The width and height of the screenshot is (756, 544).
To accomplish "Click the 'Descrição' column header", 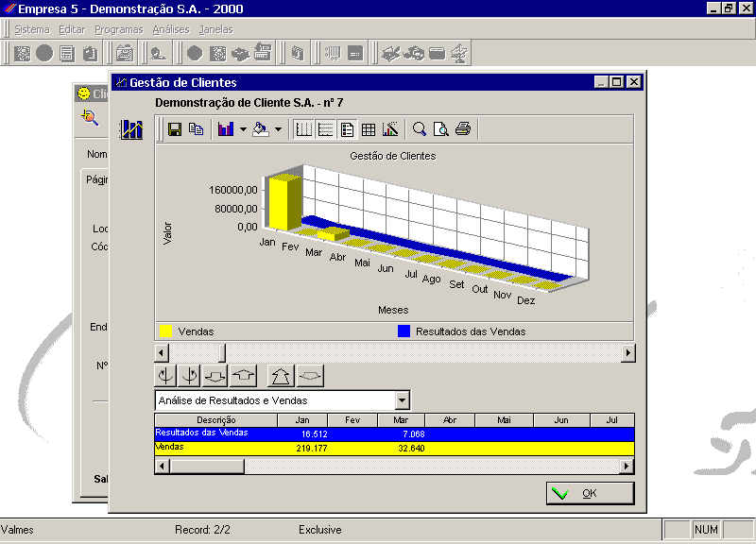I will click(216, 420).
